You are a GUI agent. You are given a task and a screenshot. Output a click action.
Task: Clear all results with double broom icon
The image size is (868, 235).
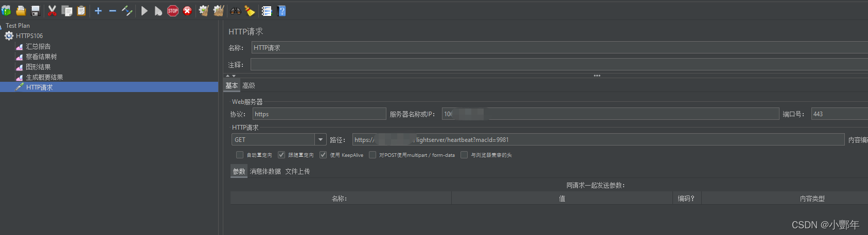point(219,11)
